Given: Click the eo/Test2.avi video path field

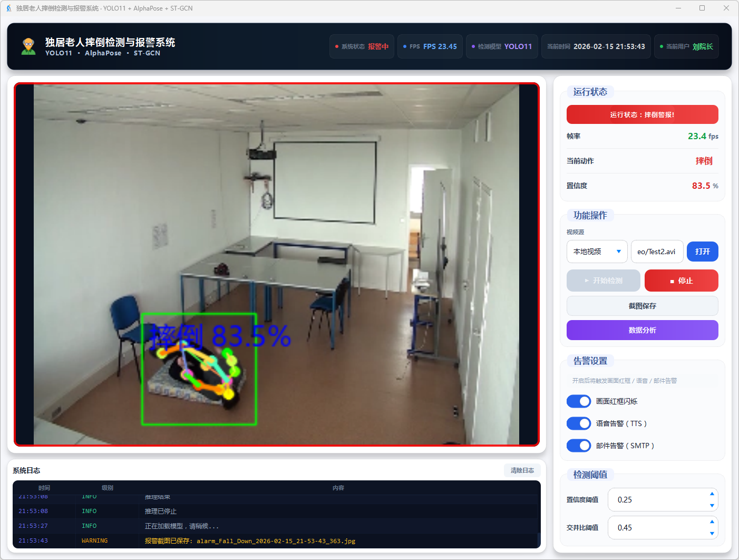Looking at the screenshot, I should [657, 252].
